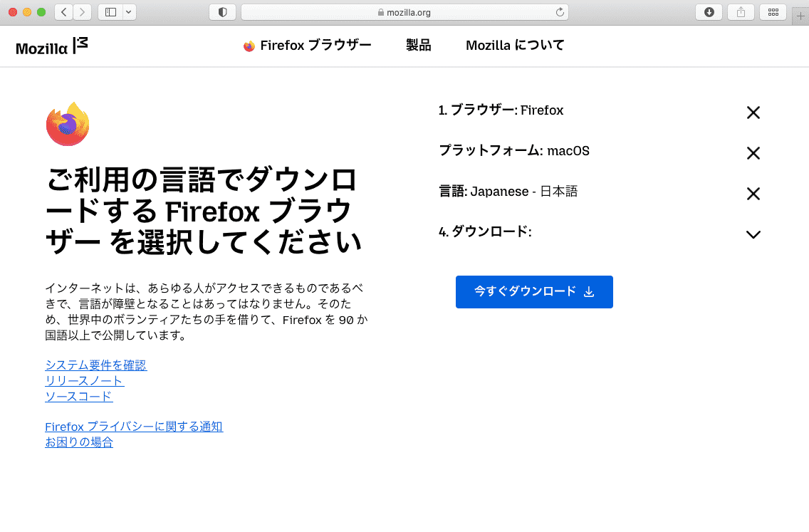
Task: Open the Firefox ブラウザー menu
Action: (x=307, y=45)
